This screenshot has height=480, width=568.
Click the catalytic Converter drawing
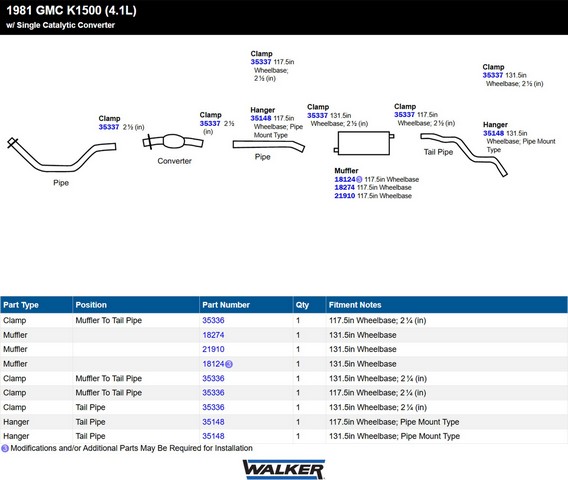pos(173,141)
